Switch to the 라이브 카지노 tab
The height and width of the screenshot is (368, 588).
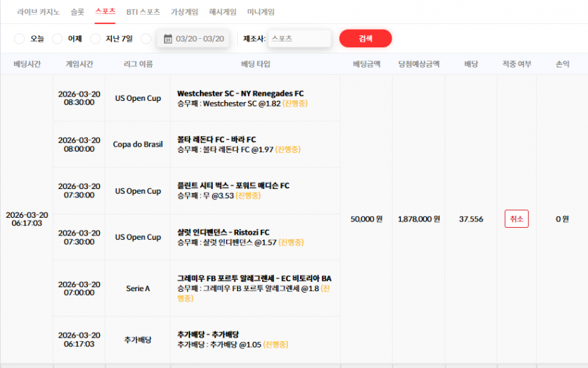click(x=38, y=12)
